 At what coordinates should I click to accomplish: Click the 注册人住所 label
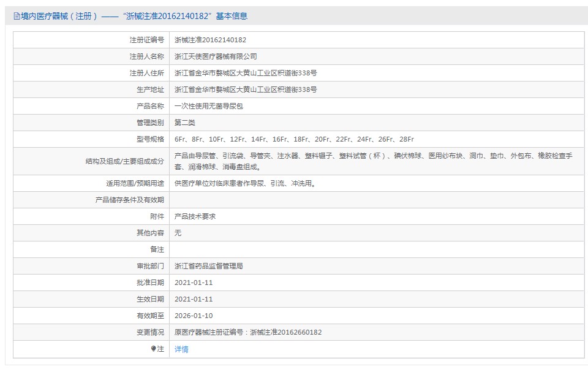tap(146, 73)
